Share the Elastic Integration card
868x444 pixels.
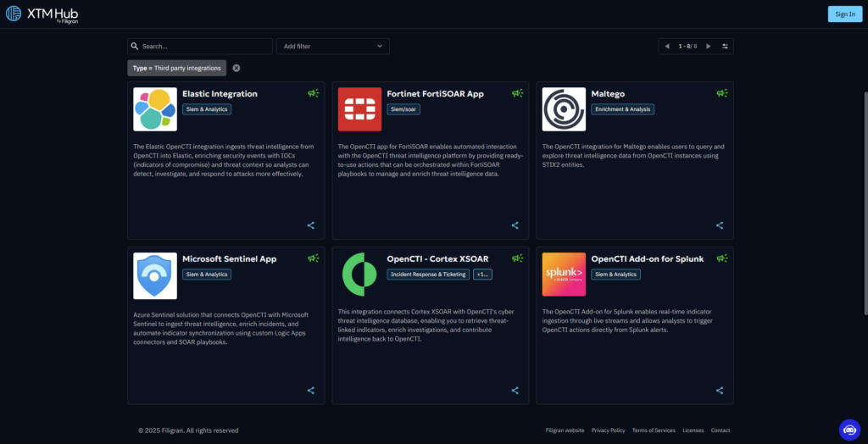[311, 225]
